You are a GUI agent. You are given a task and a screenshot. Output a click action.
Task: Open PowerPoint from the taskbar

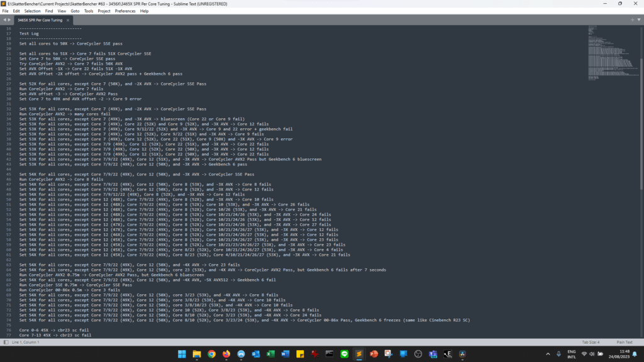(374, 354)
